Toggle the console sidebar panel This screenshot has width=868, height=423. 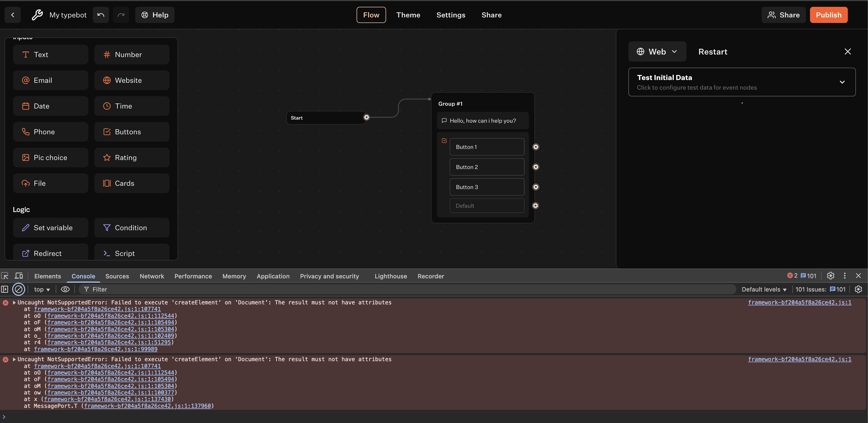pos(5,289)
